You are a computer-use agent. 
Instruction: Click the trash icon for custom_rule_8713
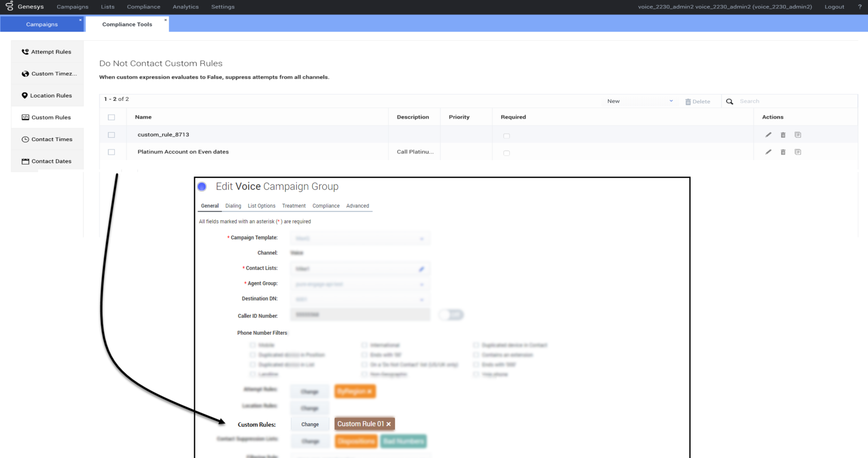(x=783, y=135)
